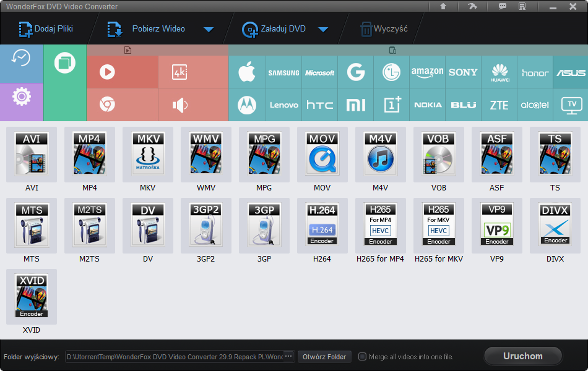
Task: Open the video formats category
Action: pos(123,72)
